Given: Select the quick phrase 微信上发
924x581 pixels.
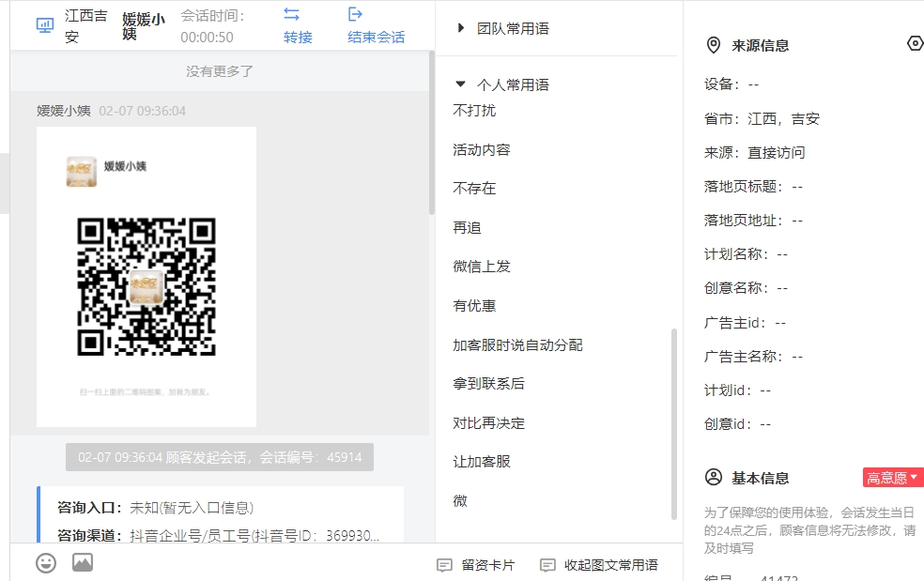Looking at the screenshot, I should coord(482,267).
